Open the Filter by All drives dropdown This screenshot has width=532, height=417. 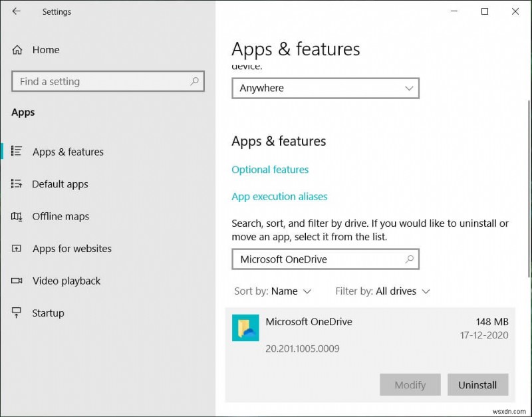click(383, 291)
